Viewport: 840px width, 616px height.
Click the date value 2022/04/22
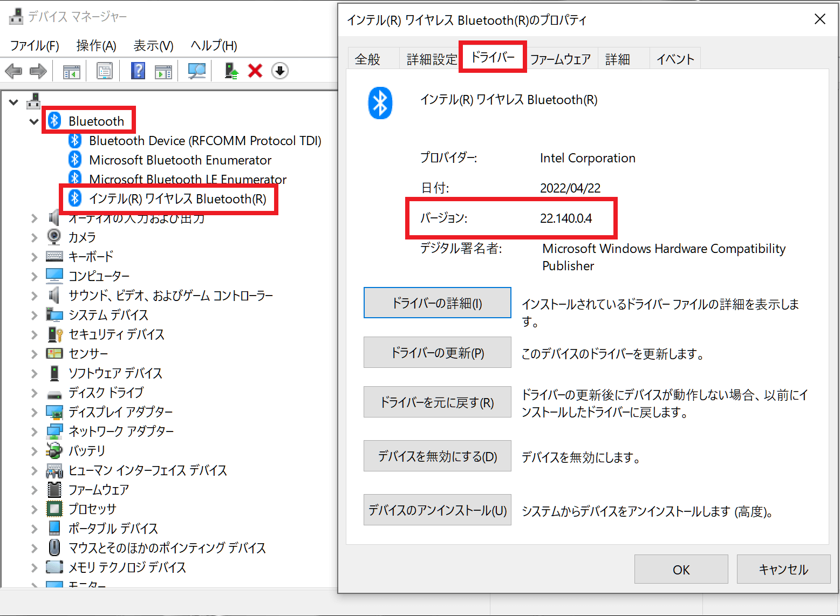[x=570, y=188]
